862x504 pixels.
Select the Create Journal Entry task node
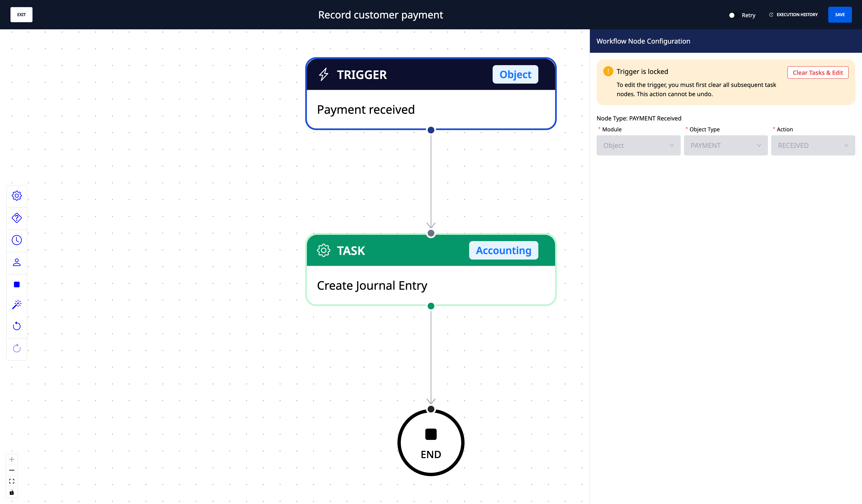[431, 270]
